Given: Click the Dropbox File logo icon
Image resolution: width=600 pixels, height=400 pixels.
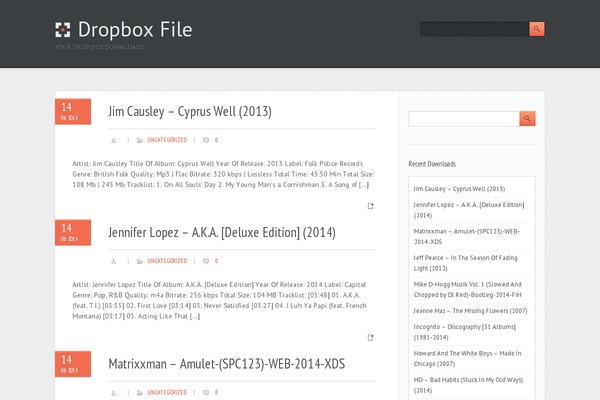Looking at the screenshot, I should click(63, 29).
